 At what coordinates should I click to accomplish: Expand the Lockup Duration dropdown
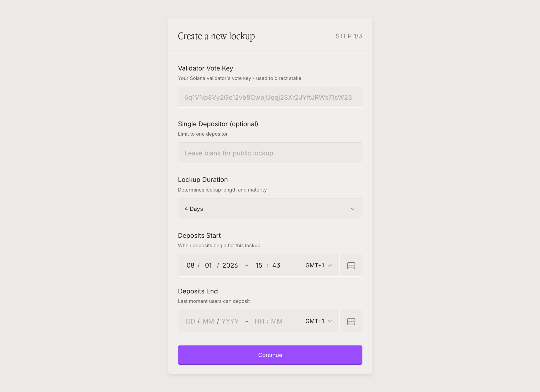(x=270, y=209)
